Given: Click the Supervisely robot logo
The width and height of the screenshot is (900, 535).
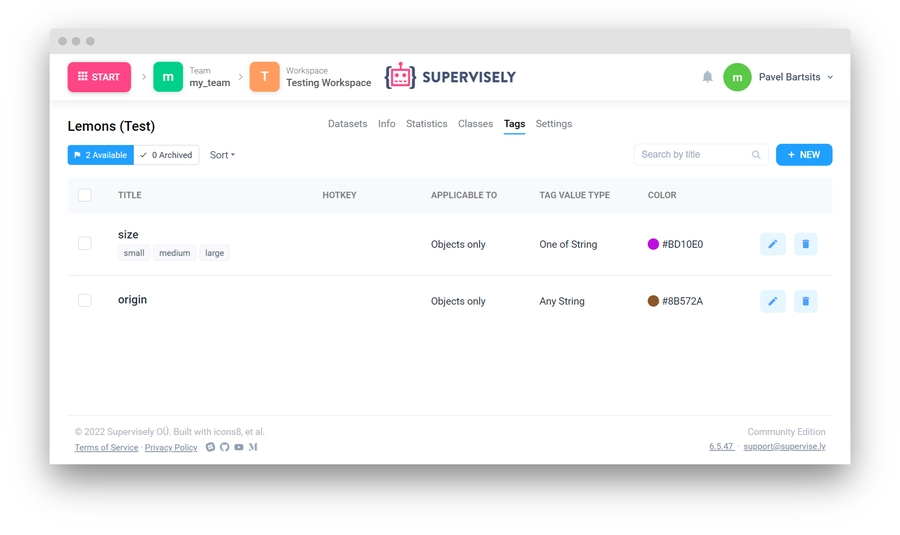Looking at the screenshot, I should (x=401, y=77).
